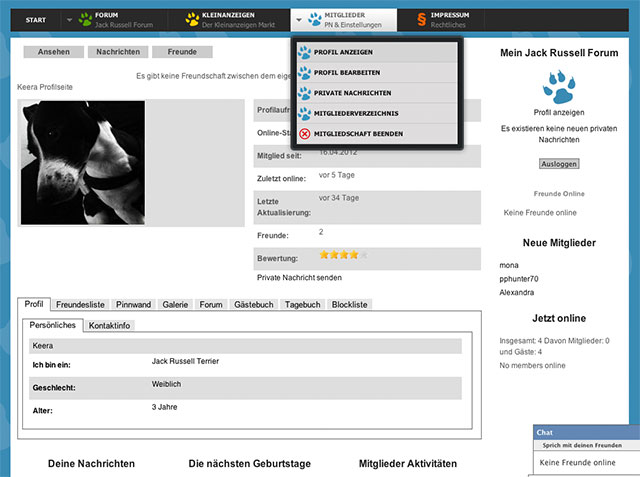This screenshot has height=477, width=640.
Task: Click paw icon beside Mitgliederverzeichnis
Action: pos(304,113)
